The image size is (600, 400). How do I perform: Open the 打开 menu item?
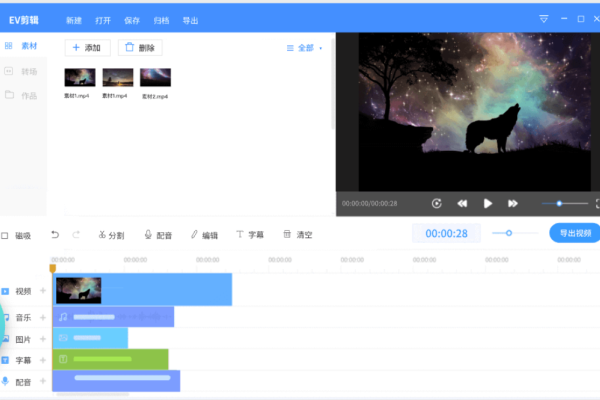(x=103, y=21)
